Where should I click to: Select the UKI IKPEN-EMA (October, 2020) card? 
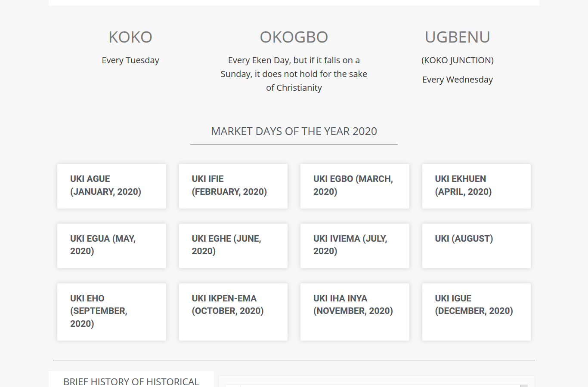point(233,311)
